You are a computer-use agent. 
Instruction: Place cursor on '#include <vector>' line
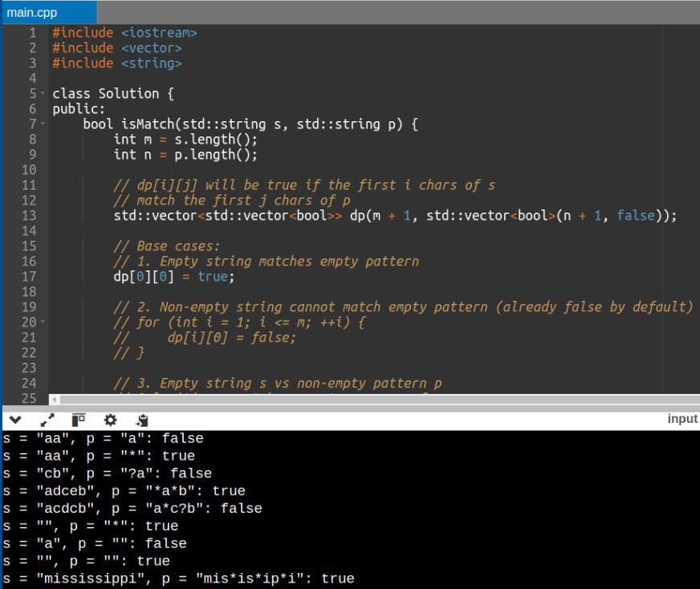(117, 48)
